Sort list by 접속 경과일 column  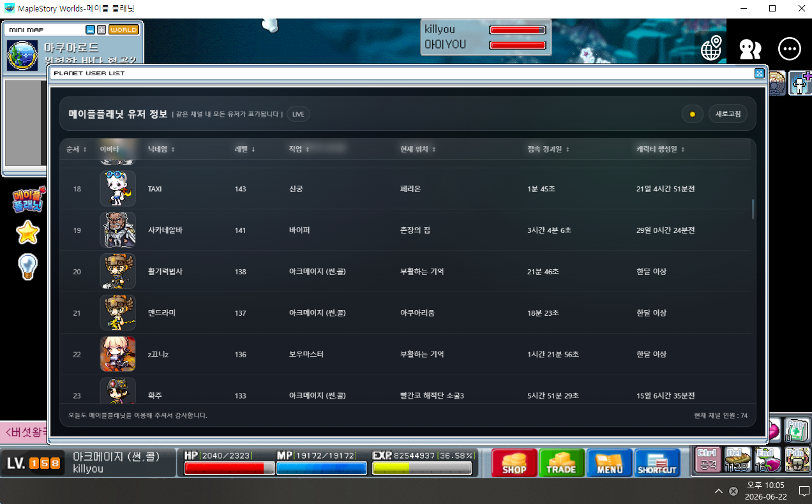click(548, 149)
